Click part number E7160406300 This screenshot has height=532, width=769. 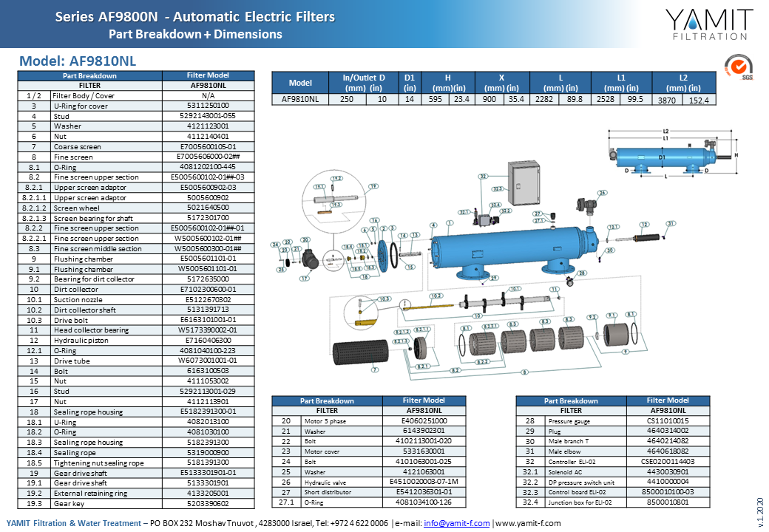coord(208,341)
